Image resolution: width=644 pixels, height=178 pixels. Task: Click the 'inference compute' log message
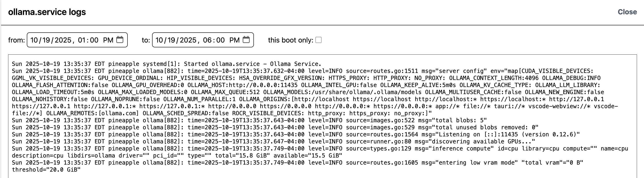[x=458, y=148]
